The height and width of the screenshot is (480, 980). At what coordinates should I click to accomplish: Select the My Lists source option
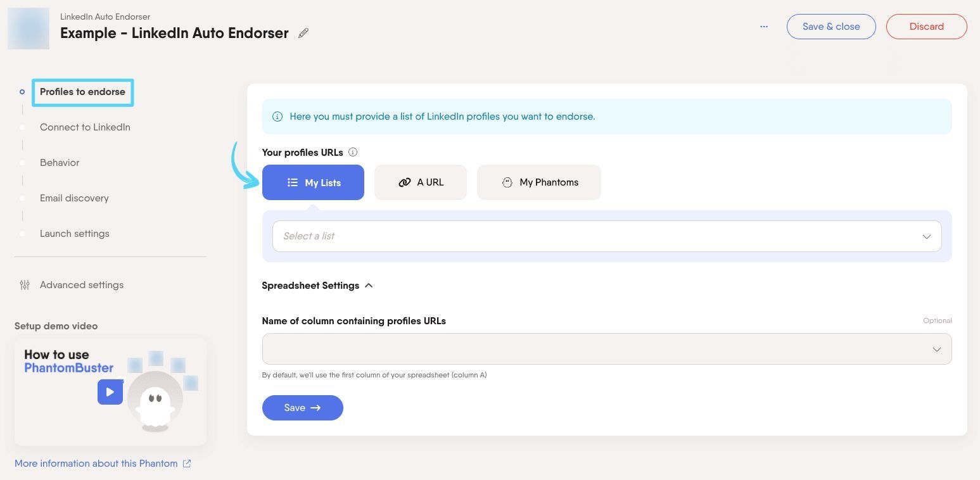313,182
